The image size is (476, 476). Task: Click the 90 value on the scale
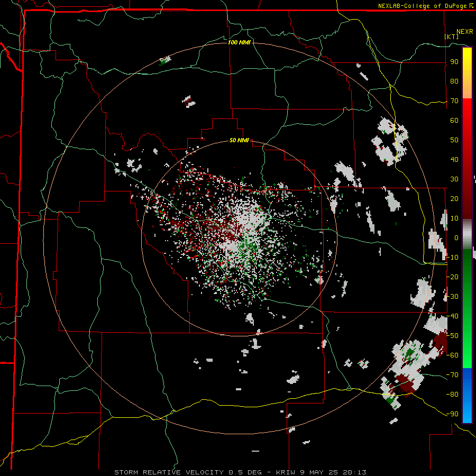tap(454, 62)
